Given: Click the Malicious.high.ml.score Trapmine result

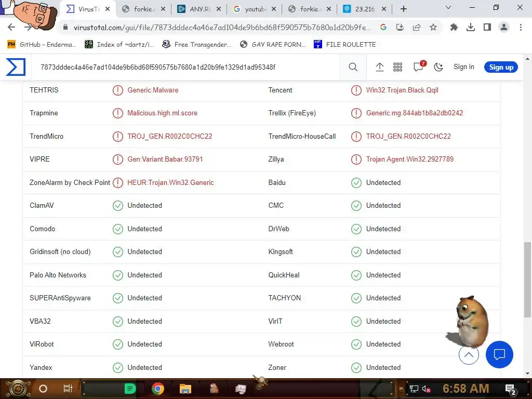Looking at the screenshot, I should coord(162,113).
